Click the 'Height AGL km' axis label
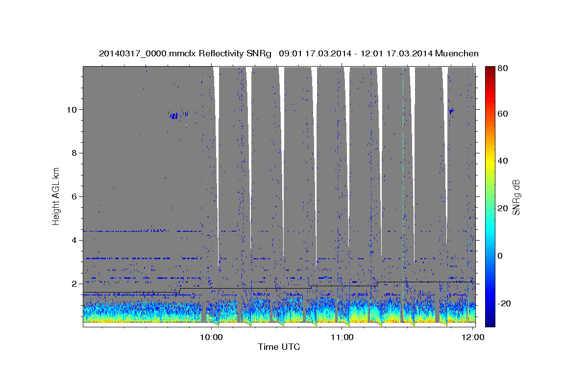 56,196
